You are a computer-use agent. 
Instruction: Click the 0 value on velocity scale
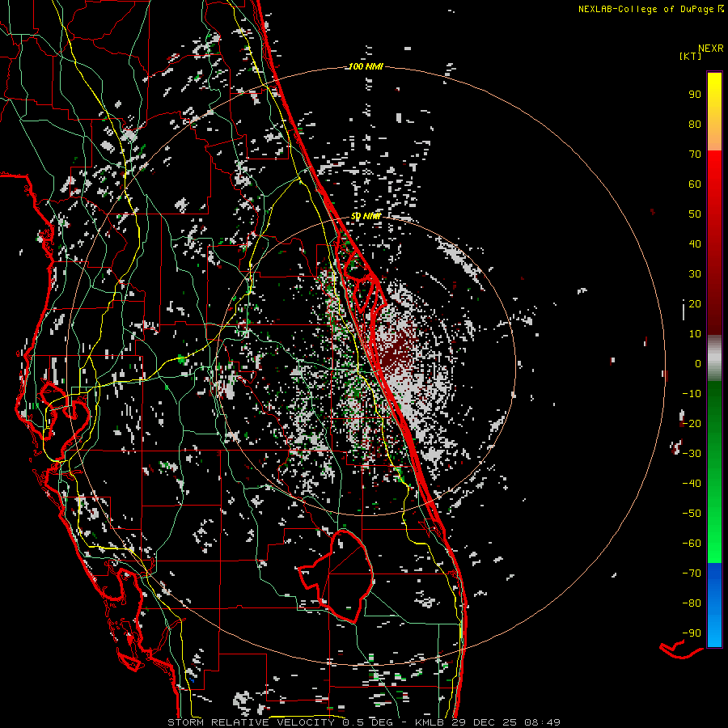[x=697, y=363]
